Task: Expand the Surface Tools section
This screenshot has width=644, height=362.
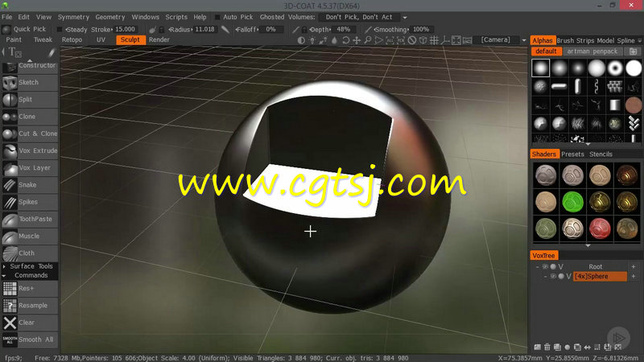Action: 30,266
